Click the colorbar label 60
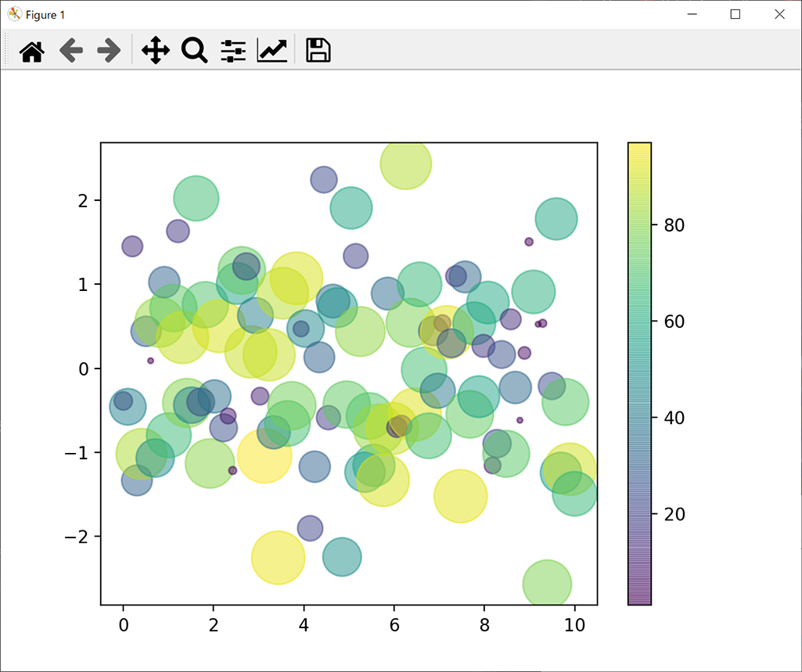Image resolution: width=802 pixels, height=672 pixels. point(674,322)
